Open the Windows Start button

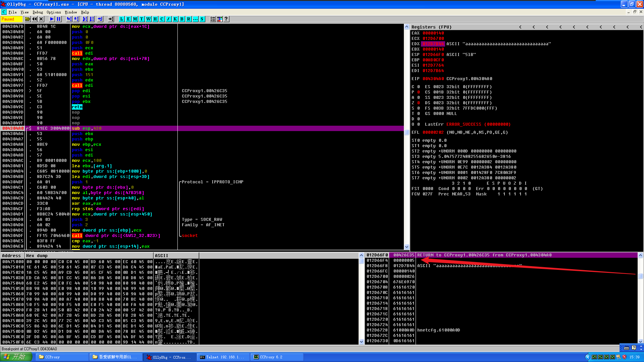click(x=15, y=357)
